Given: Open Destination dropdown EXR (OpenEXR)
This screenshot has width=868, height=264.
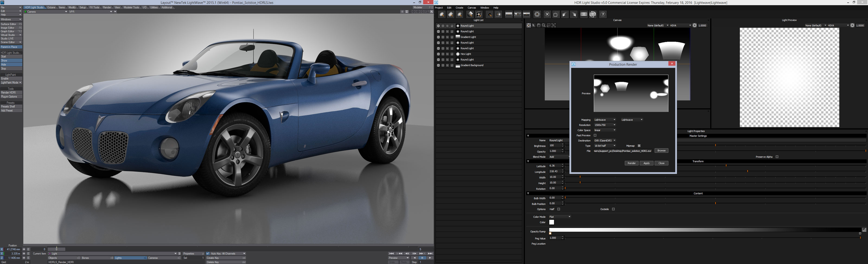Looking at the screenshot, I should point(605,141).
